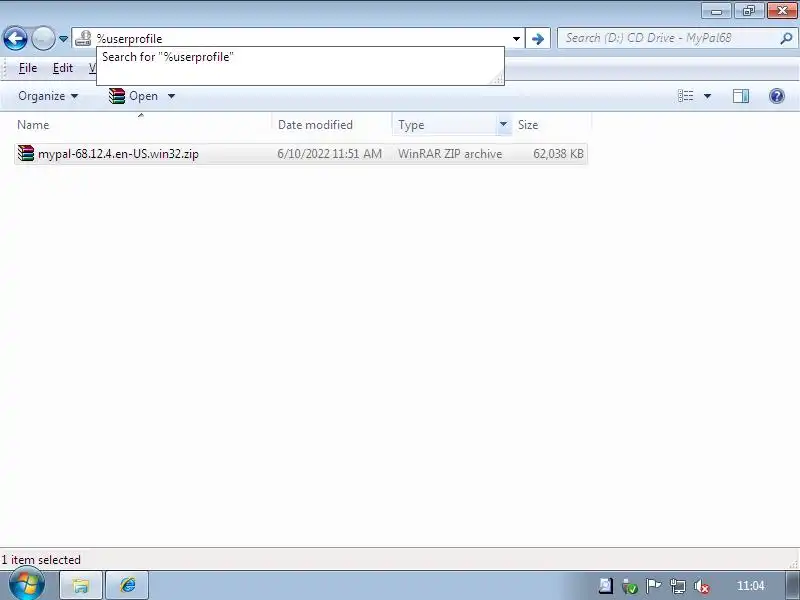Screen dimensions: 800x600
Task: Select file mypal-68.12.4.en-US.win32.zip
Action: point(118,154)
